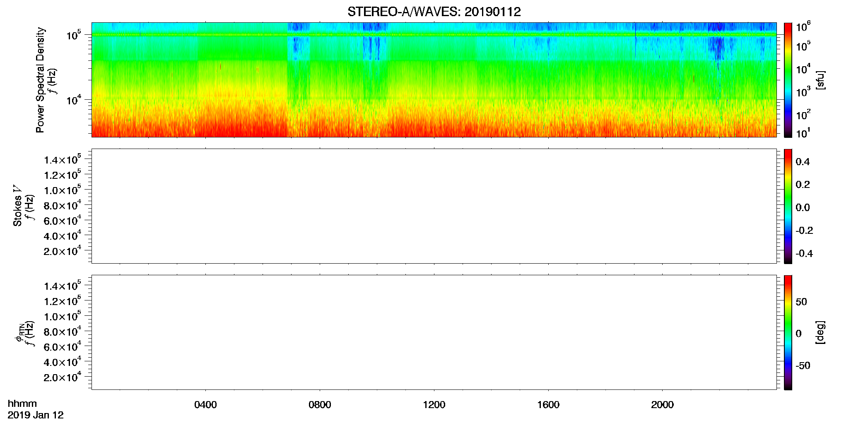Click the '[sfu]' colorbar unit label
The width and height of the screenshot is (868, 447).
[x=820, y=80]
